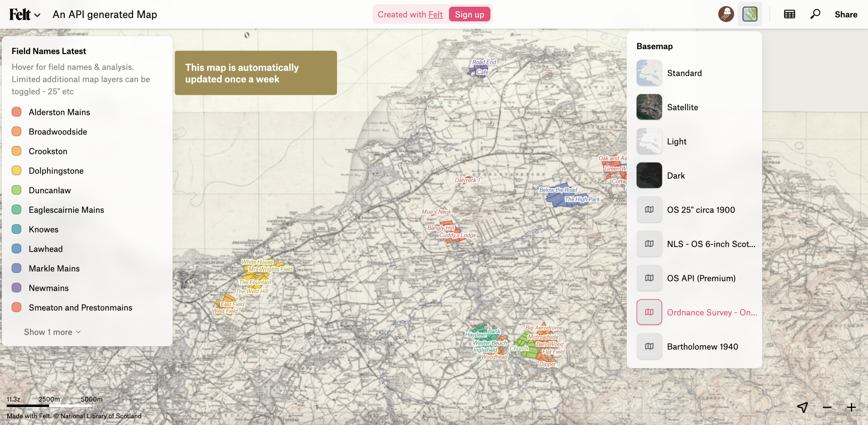Screen dimensions: 868x425
Task: Click the Sign up button
Action: point(469,15)
